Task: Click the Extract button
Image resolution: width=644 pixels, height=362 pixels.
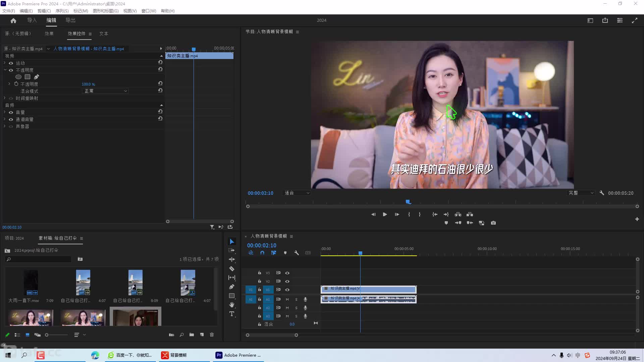Action: point(470,215)
